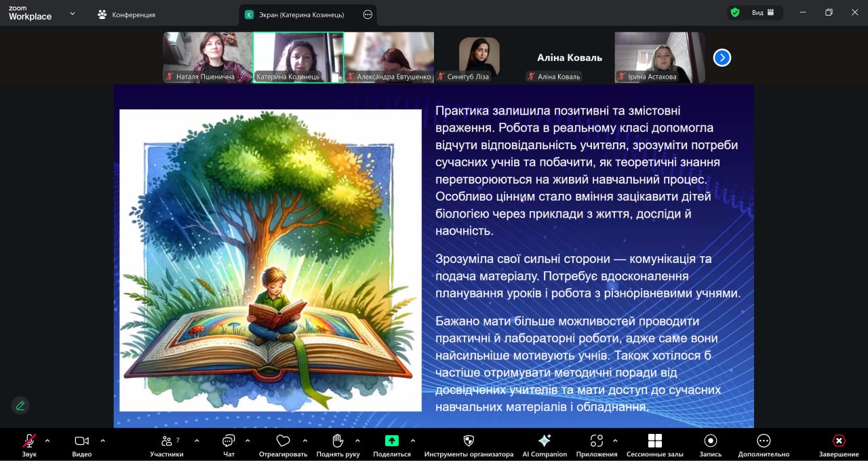Viewport: 868px width, 461px height.
Task: Open the Участники participants list
Action: click(167, 441)
